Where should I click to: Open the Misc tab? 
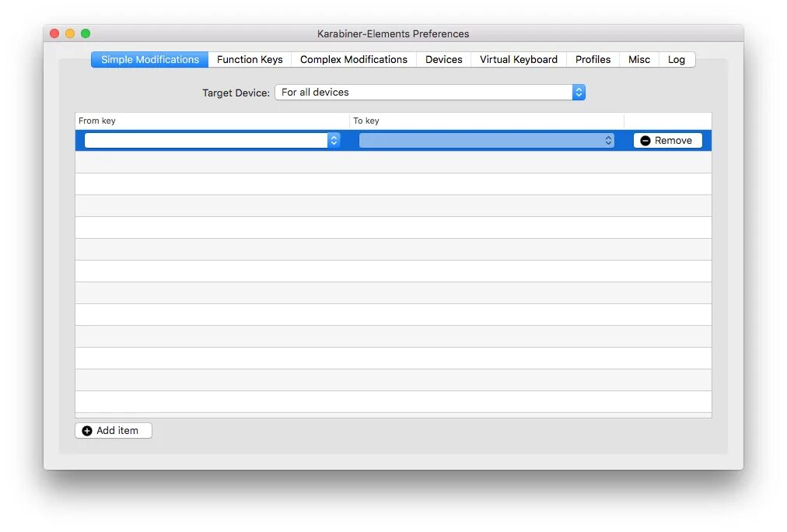[639, 59]
